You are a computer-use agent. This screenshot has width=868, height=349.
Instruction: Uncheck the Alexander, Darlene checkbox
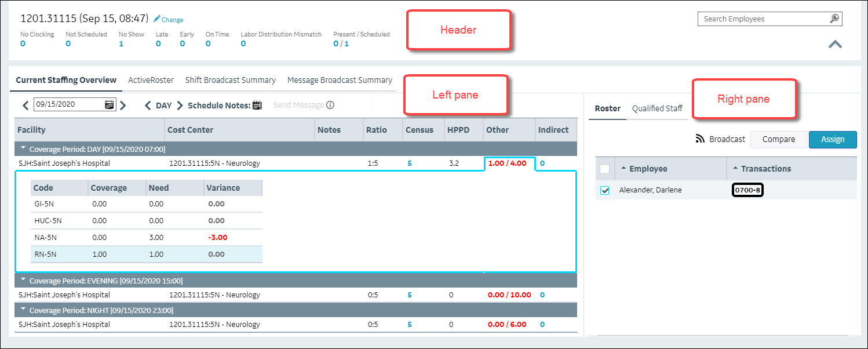coord(605,191)
